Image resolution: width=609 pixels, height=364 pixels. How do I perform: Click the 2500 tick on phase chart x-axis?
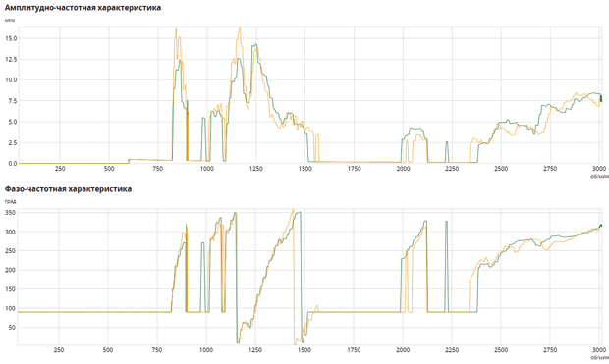pyautogui.click(x=501, y=350)
